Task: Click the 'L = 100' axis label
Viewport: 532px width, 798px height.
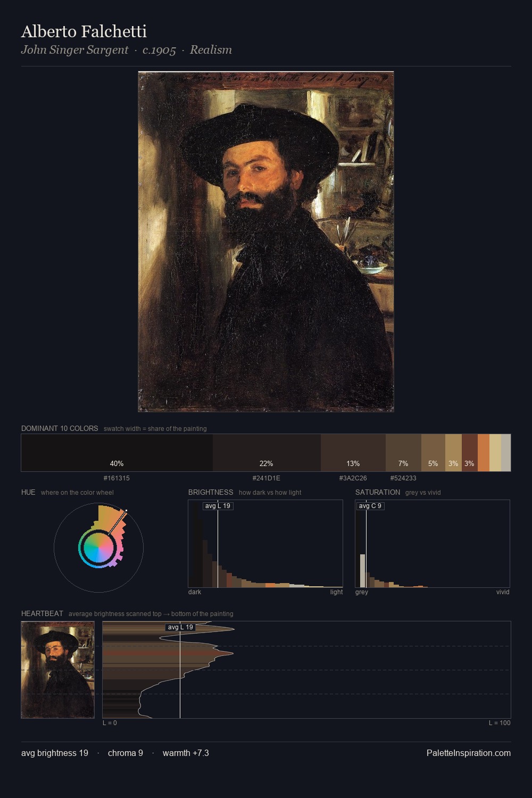Action: coord(500,723)
